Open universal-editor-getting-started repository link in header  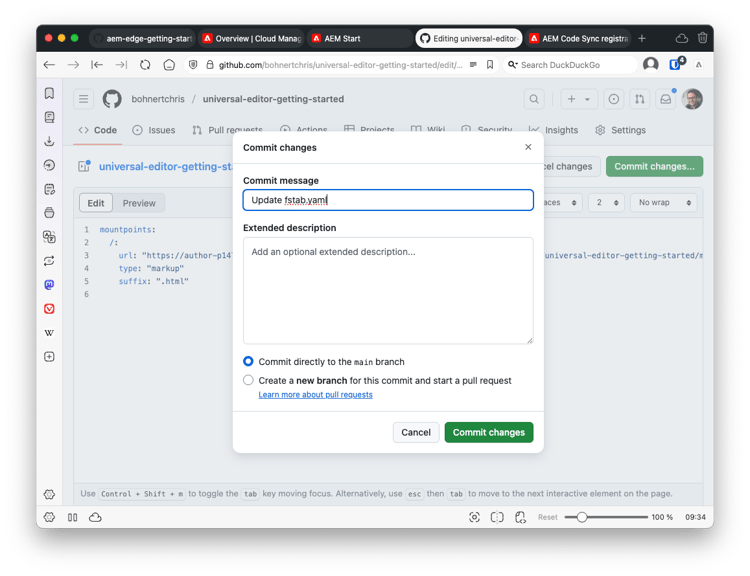point(273,99)
